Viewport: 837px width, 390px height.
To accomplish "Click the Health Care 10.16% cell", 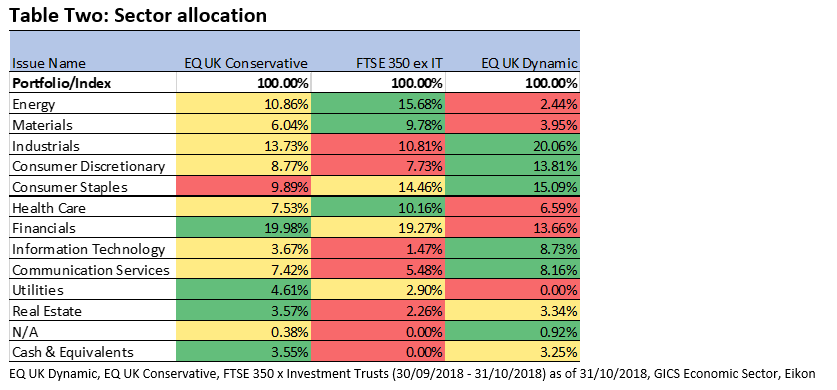I will point(378,208).
